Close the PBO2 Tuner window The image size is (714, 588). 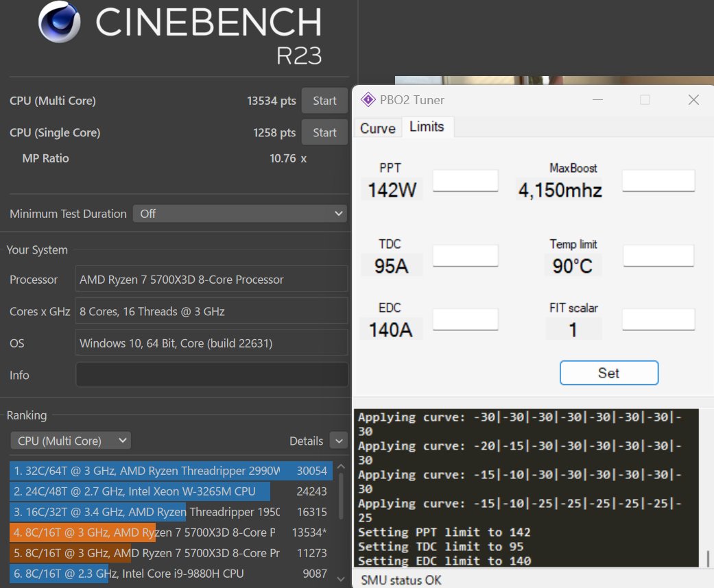coord(693,99)
